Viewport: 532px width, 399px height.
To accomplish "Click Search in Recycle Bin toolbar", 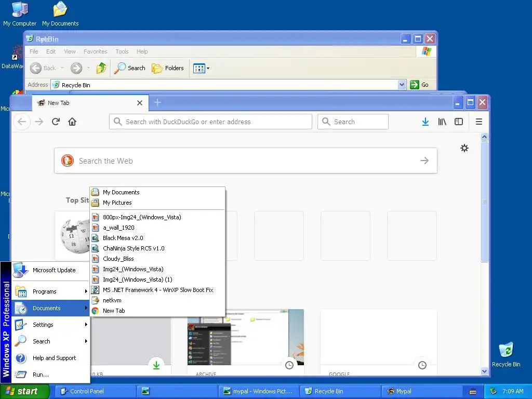I will click(x=129, y=68).
